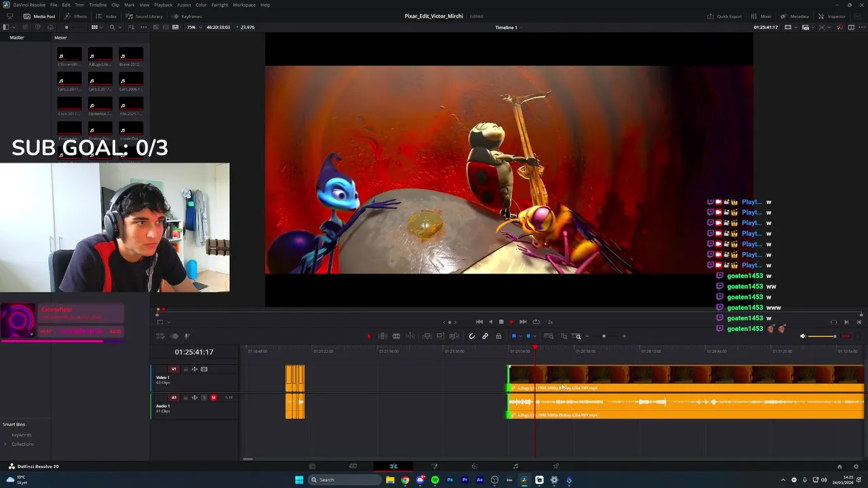Open the Keyframes panel
868x488 pixels.
pyautogui.click(x=187, y=16)
